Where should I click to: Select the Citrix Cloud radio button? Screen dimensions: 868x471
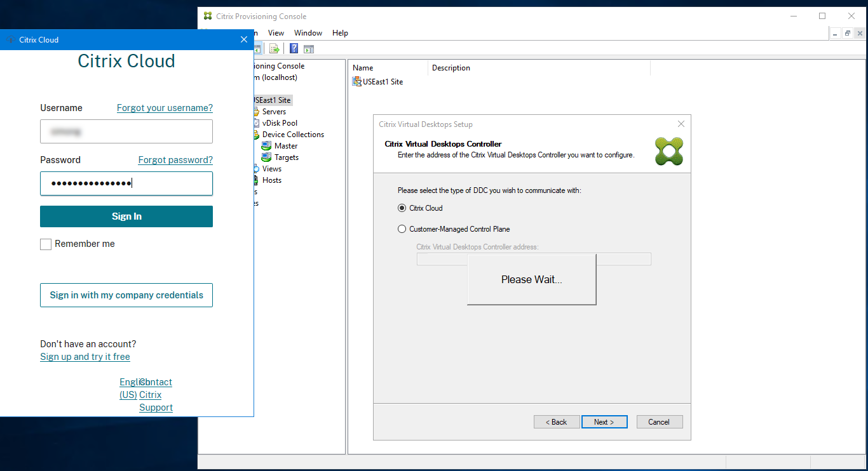click(402, 208)
